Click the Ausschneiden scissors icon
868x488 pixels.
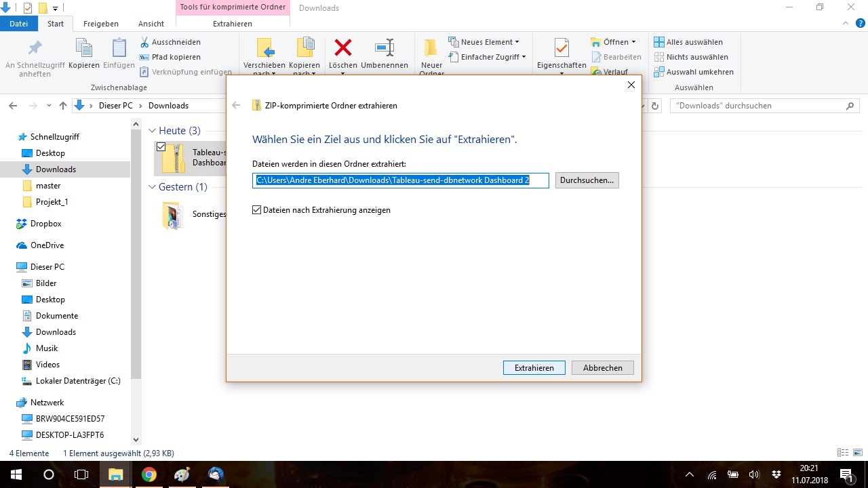(x=144, y=42)
